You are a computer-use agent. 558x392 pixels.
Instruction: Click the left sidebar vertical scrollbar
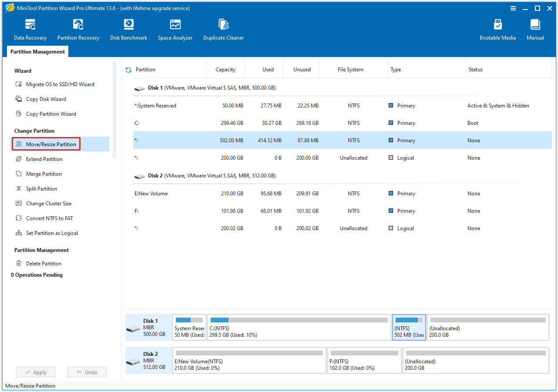[114, 109]
